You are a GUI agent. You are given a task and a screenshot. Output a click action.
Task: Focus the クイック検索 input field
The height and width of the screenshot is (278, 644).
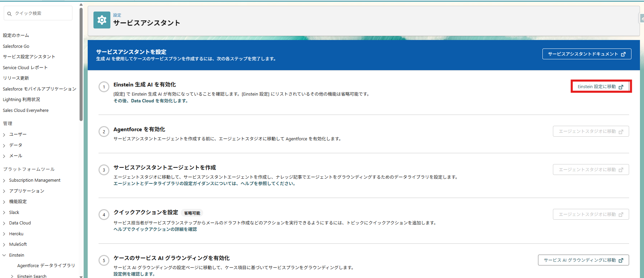click(41, 13)
